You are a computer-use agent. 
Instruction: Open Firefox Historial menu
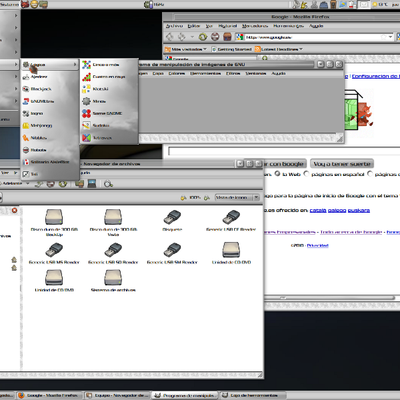point(227,26)
